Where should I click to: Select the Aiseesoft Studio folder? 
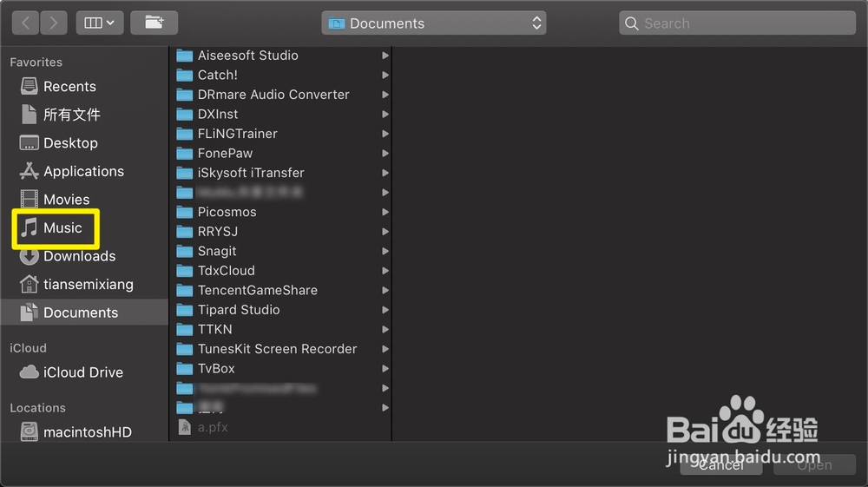coord(282,56)
